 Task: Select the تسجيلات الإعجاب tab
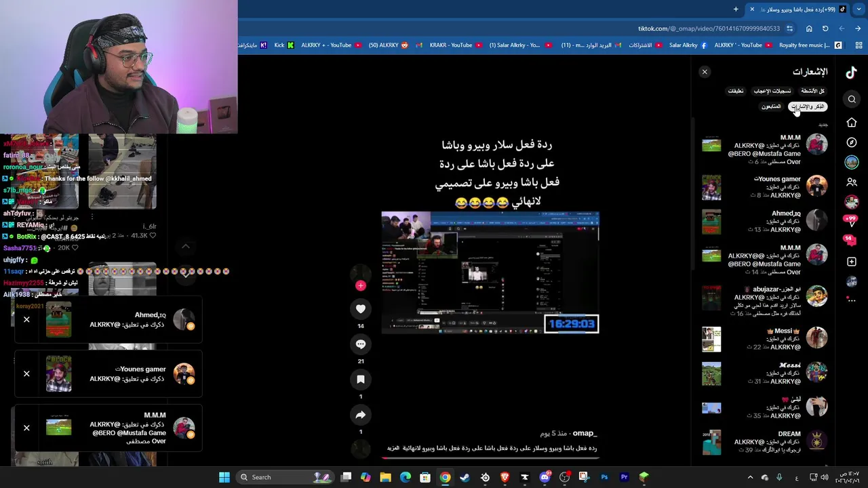pos(772,91)
